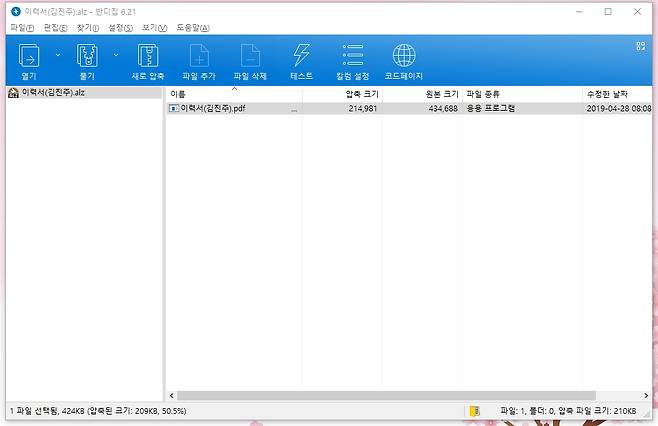The height and width of the screenshot is (426, 658).
Task: Click the Bandizip app icon in title bar
Action: 16,11
